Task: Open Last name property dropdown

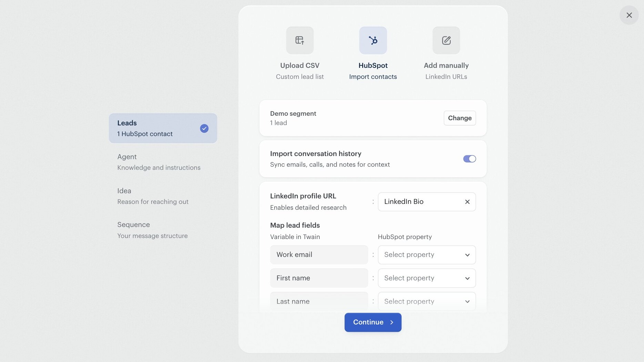Action: click(x=427, y=301)
